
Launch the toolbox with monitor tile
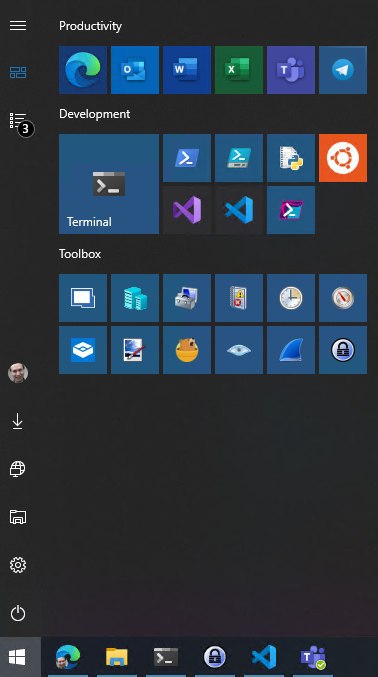click(187, 298)
